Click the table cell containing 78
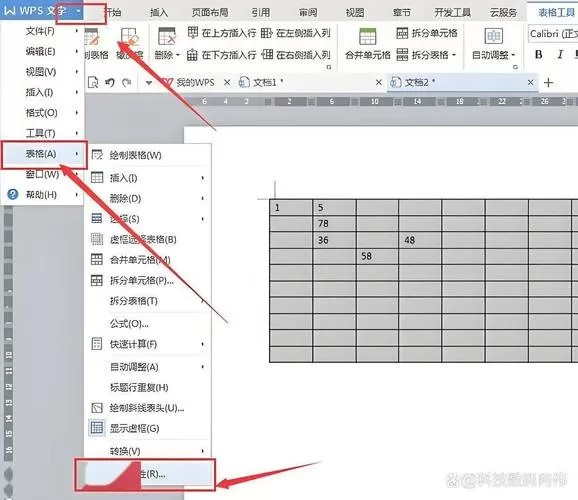The width and height of the screenshot is (578, 500). [334, 223]
